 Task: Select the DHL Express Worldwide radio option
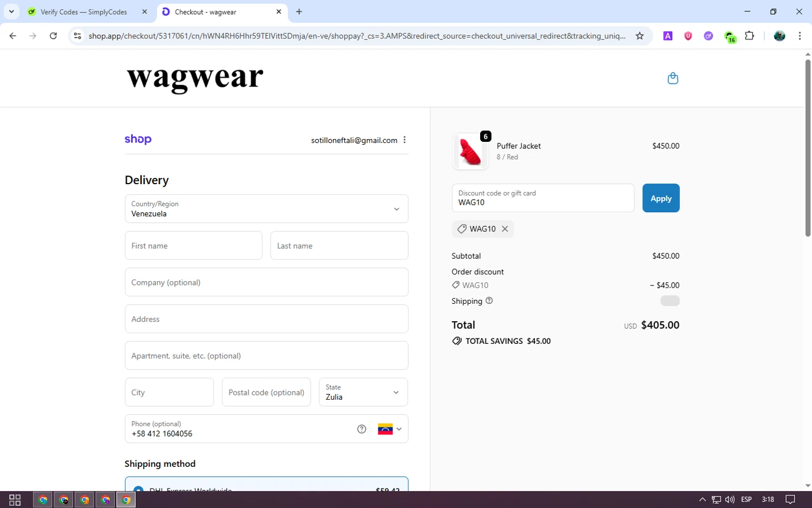tap(139, 489)
